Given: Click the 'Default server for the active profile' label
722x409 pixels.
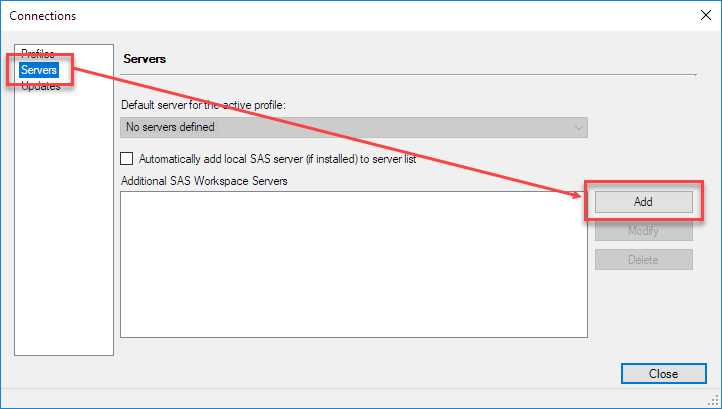Looking at the screenshot, I should pos(205,105).
